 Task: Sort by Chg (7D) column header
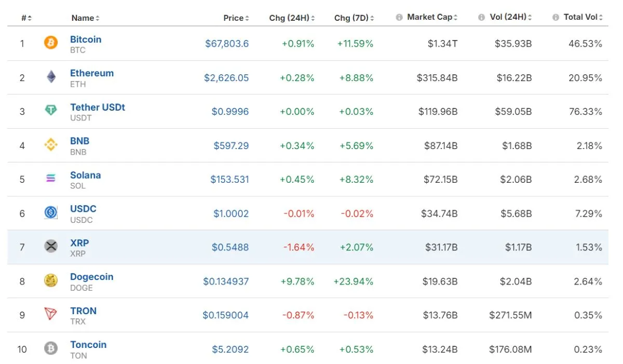point(354,18)
